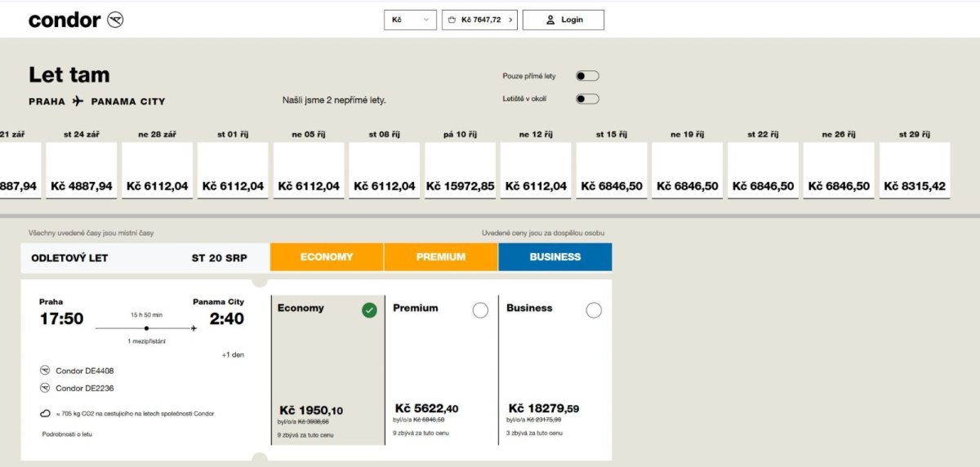Click the Condor icon next to DE4408
Screen dimensions: 980x467
45,371
